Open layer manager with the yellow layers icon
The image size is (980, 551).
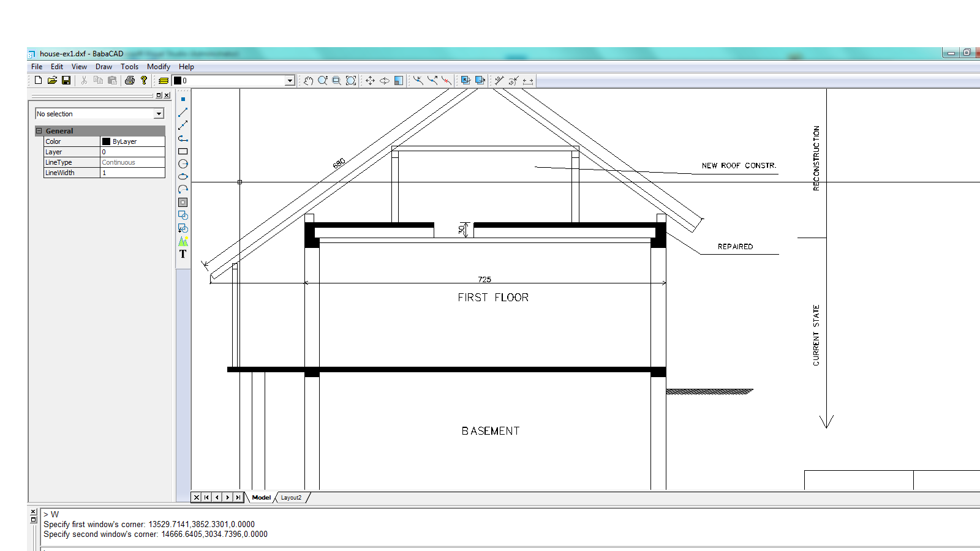coord(164,80)
